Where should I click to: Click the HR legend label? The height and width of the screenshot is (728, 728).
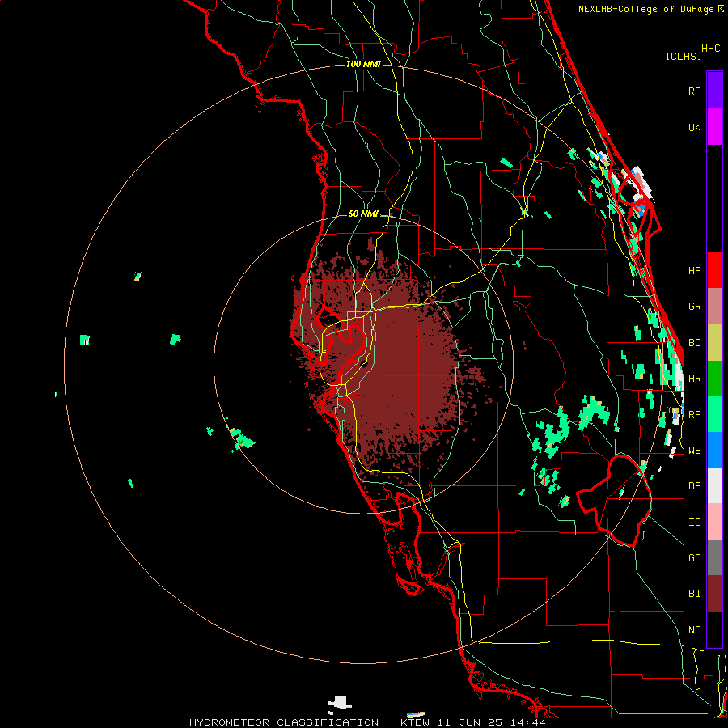coord(694,379)
